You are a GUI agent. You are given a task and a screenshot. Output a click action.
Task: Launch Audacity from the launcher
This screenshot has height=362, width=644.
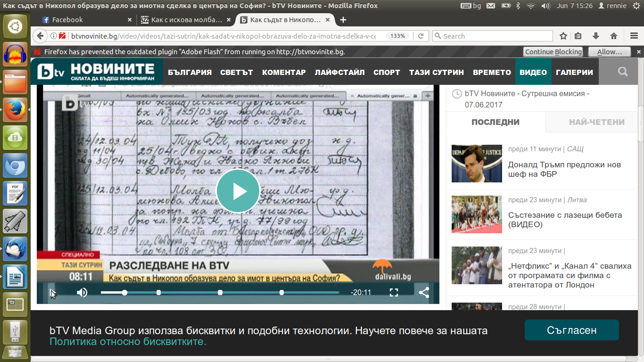15,54
